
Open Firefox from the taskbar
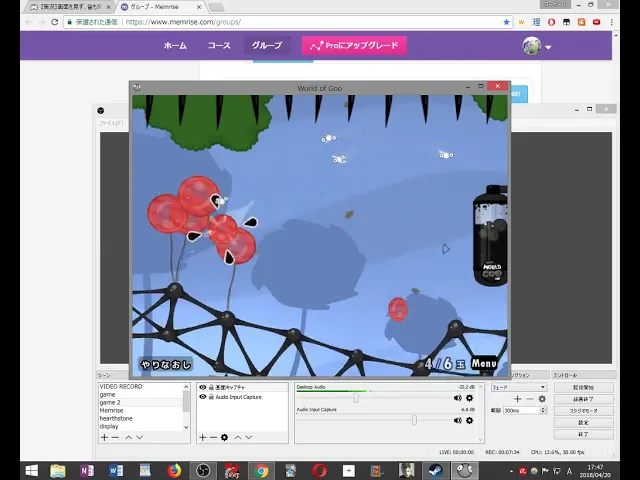point(174,471)
